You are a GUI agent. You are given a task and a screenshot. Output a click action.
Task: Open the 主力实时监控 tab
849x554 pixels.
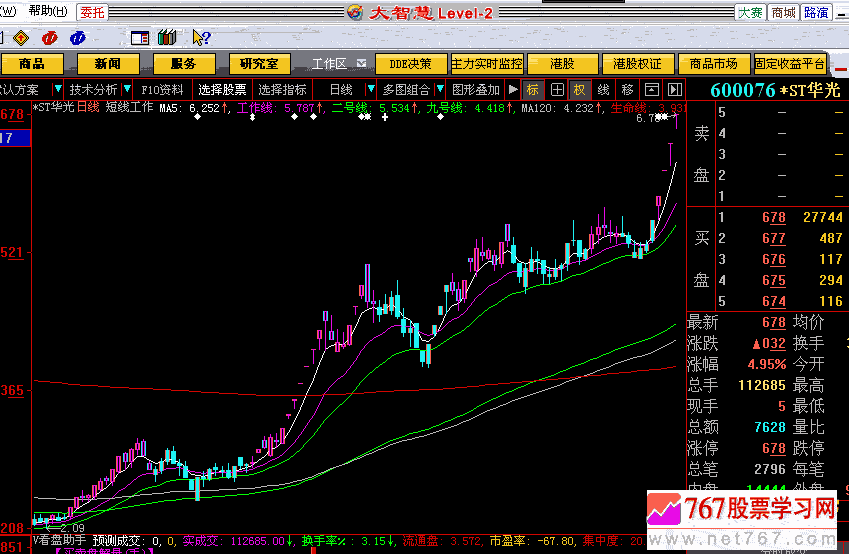487,64
